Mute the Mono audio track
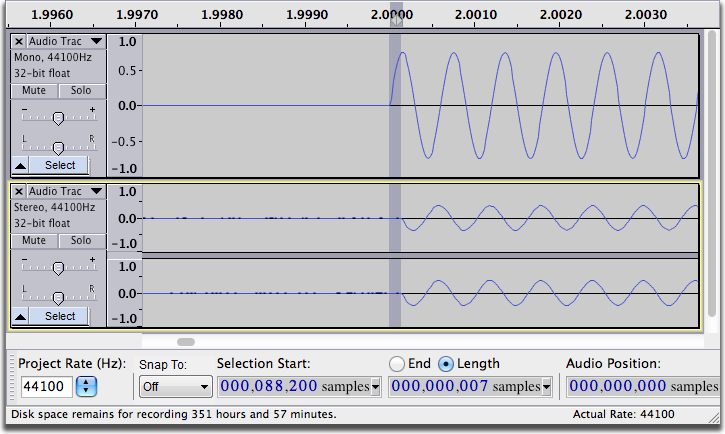This screenshot has height=434, width=725. (34, 91)
